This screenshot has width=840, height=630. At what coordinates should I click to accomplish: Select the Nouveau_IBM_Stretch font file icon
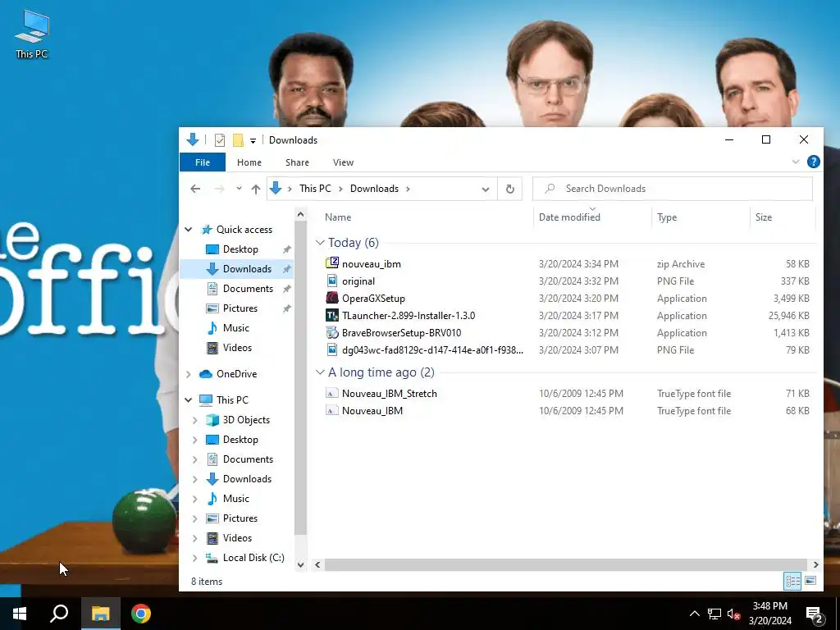point(332,393)
